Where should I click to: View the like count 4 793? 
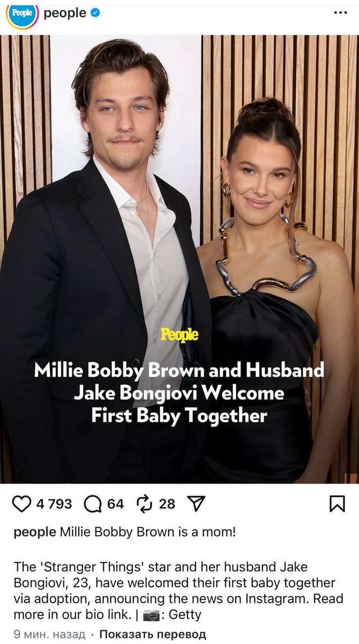(x=54, y=504)
